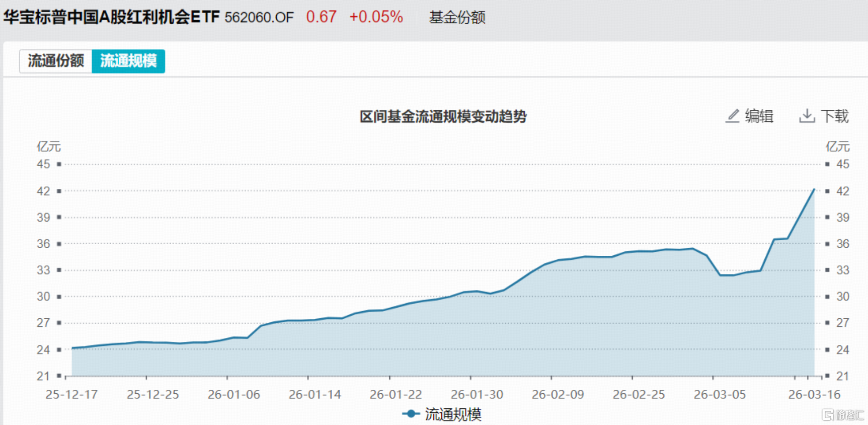Click the left axis value 45

coord(43,164)
